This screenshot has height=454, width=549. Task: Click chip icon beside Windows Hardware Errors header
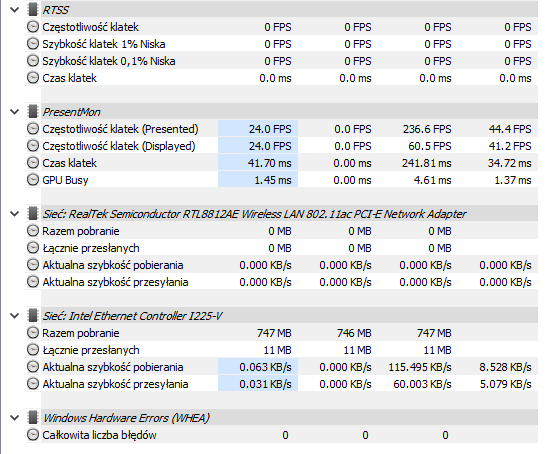pos(33,418)
